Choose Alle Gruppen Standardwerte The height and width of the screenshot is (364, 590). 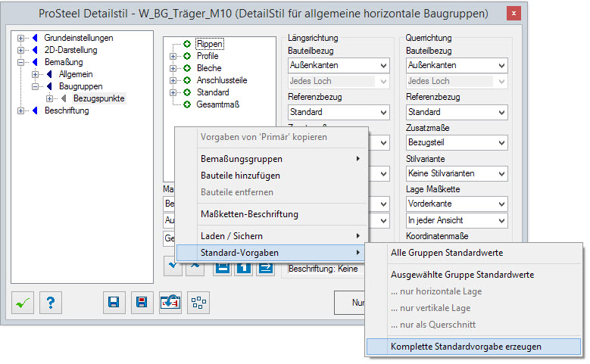click(473, 253)
